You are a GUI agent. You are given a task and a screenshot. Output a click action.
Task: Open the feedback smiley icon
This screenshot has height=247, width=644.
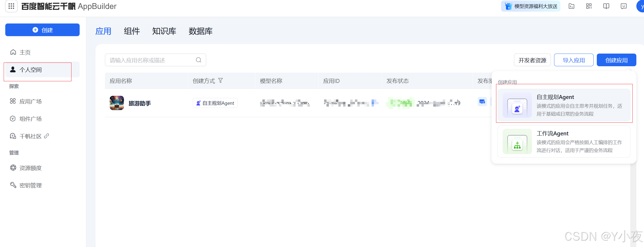tap(624, 6)
